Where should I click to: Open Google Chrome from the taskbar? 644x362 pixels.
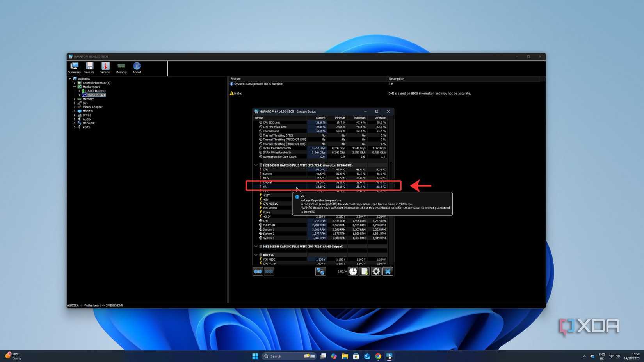coord(378,356)
